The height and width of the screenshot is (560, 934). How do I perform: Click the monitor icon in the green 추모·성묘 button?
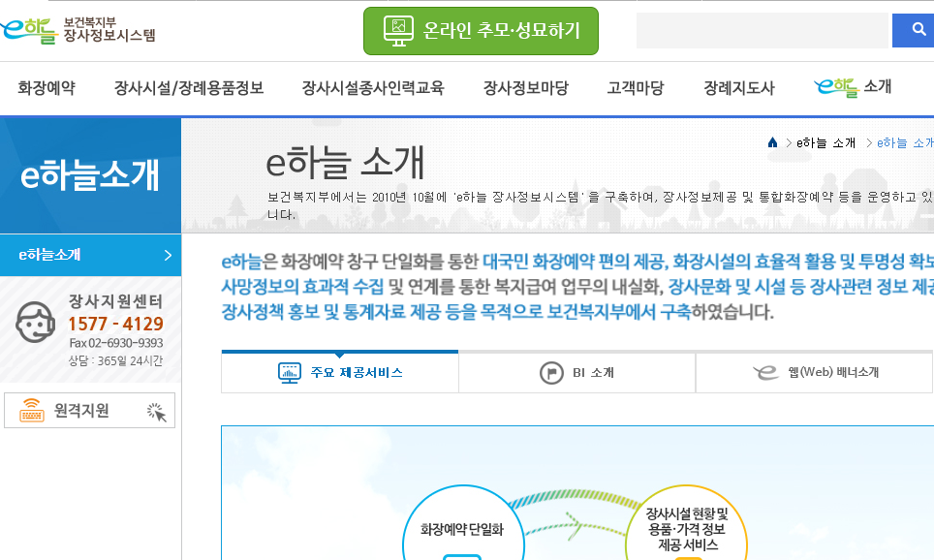398,31
